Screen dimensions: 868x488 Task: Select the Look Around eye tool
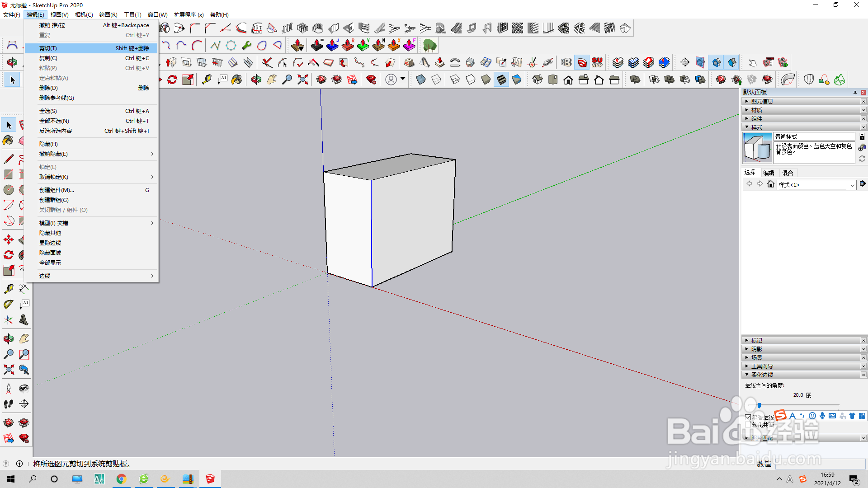pyautogui.click(x=24, y=388)
